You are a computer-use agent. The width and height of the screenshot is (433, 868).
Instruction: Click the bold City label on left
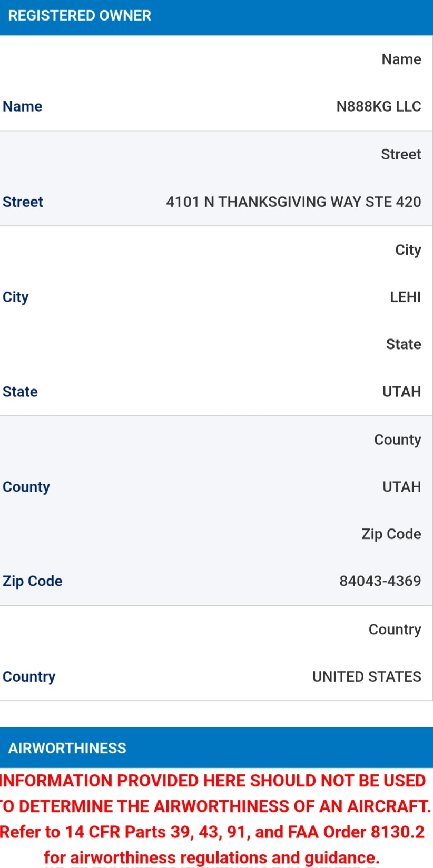click(16, 297)
